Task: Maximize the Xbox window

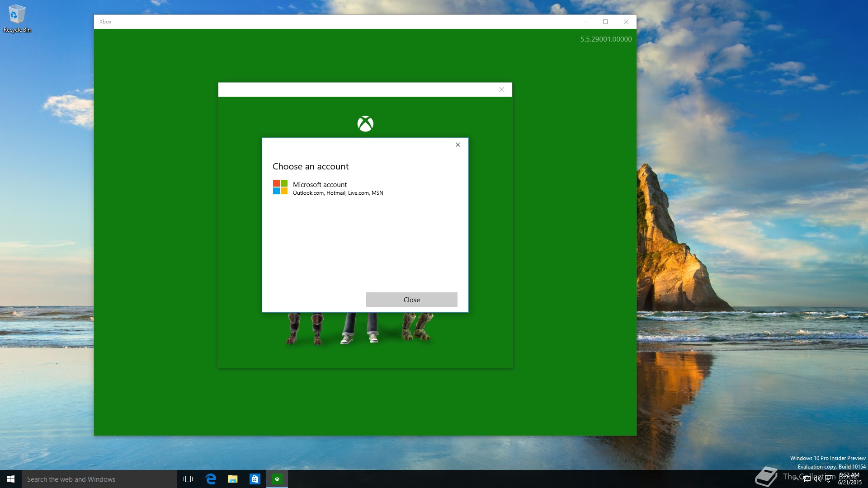Action: point(605,22)
